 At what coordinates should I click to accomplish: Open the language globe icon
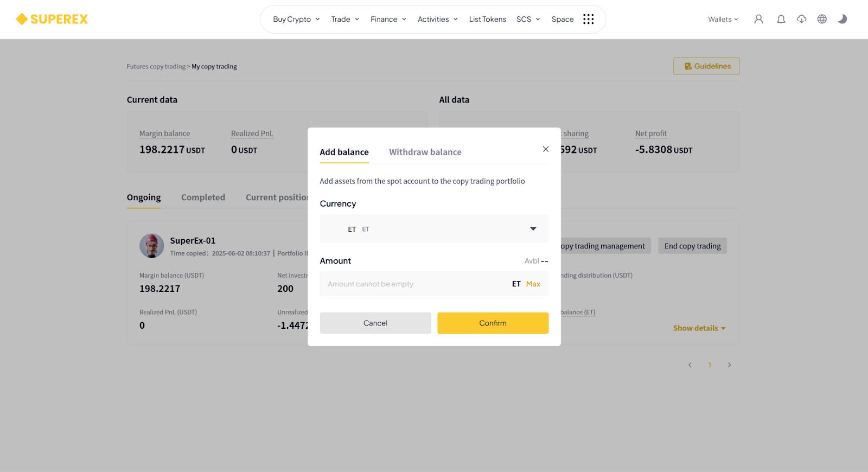tap(822, 19)
